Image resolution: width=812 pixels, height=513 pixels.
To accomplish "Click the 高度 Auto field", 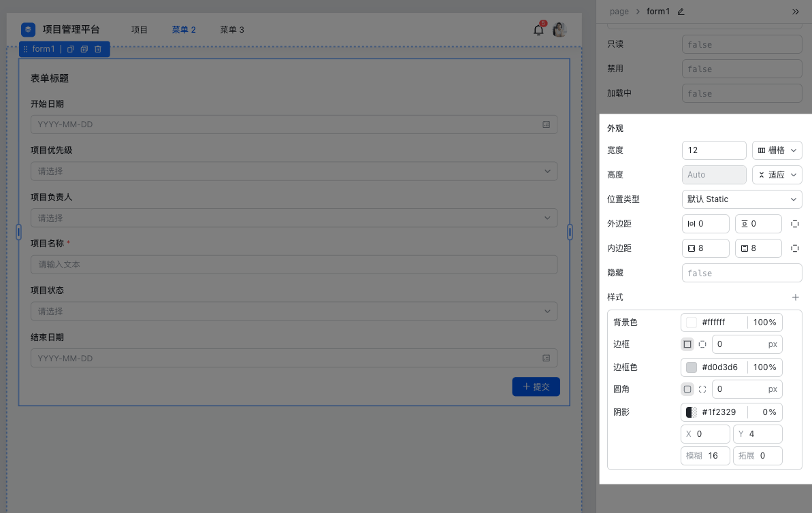I will (x=713, y=175).
